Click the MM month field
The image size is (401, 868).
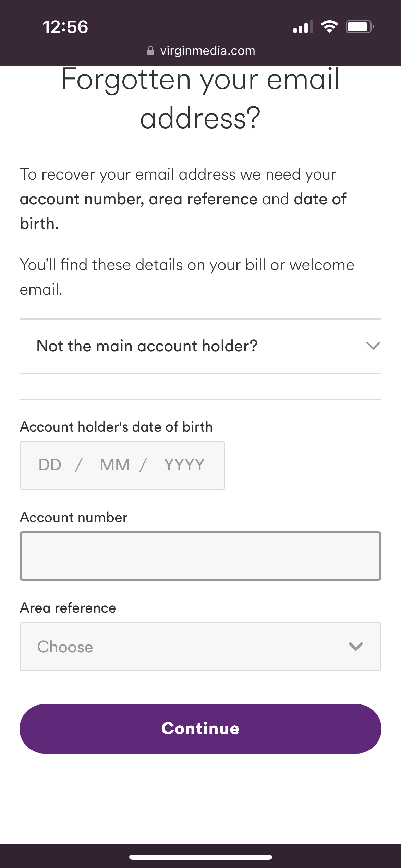[x=115, y=465]
